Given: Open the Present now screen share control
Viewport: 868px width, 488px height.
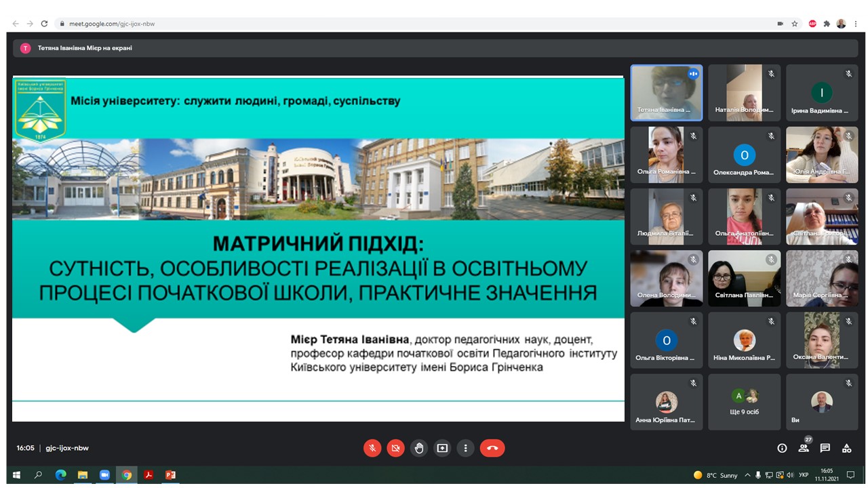Looking at the screenshot, I should tap(442, 448).
